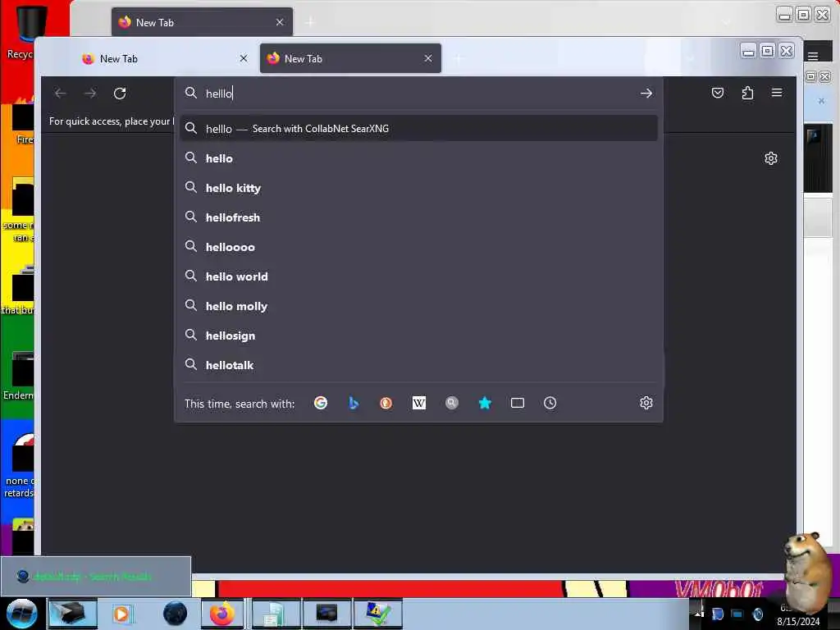Screen dimensions: 840x630
Task: Click into the address bar text 'helllo'
Action: tap(219, 94)
